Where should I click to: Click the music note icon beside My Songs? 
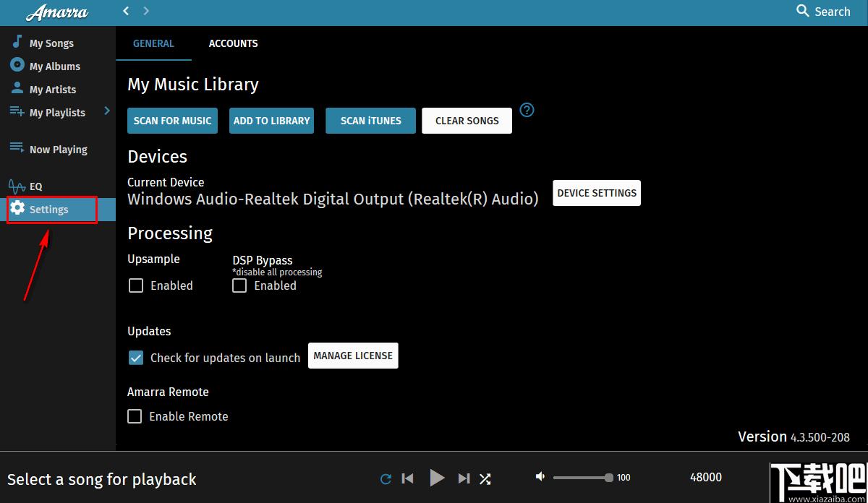pyautogui.click(x=17, y=42)
